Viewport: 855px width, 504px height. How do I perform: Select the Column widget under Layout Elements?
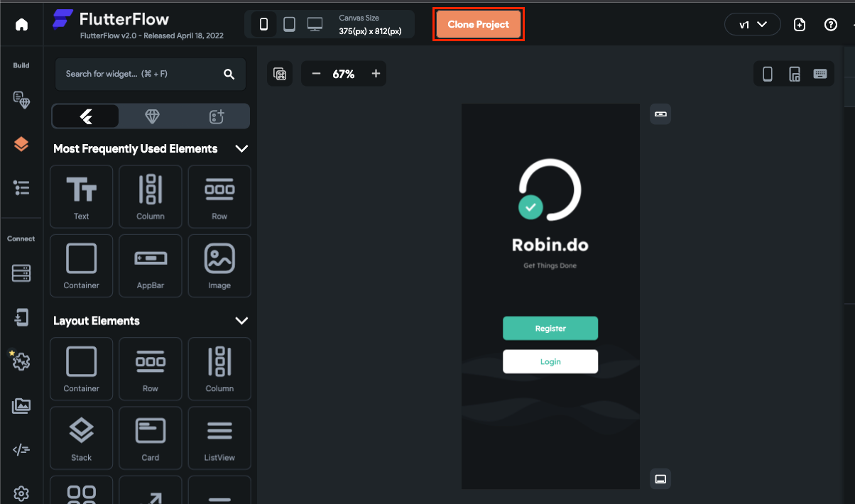click(219, 368)
